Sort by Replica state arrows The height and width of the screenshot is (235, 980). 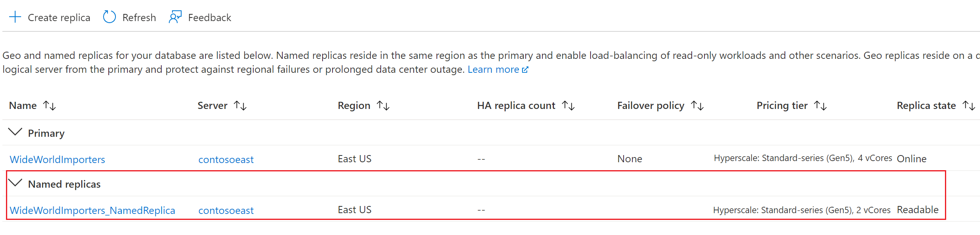(969, 105)
